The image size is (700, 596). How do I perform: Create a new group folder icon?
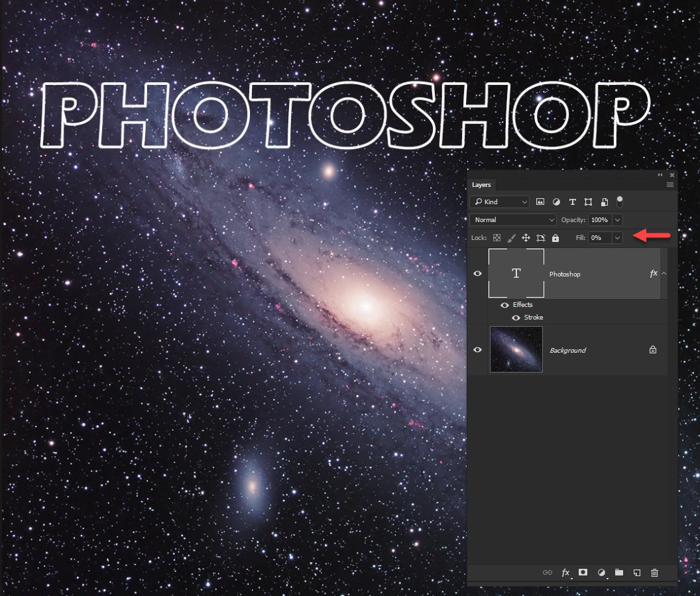tap(618, 572)
